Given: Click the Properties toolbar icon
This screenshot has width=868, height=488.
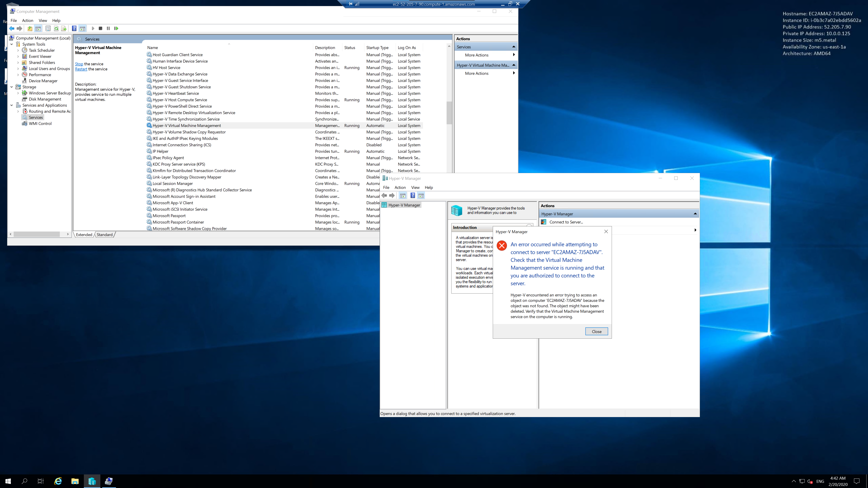Looking at the screenshot, I should coord(48,29).
